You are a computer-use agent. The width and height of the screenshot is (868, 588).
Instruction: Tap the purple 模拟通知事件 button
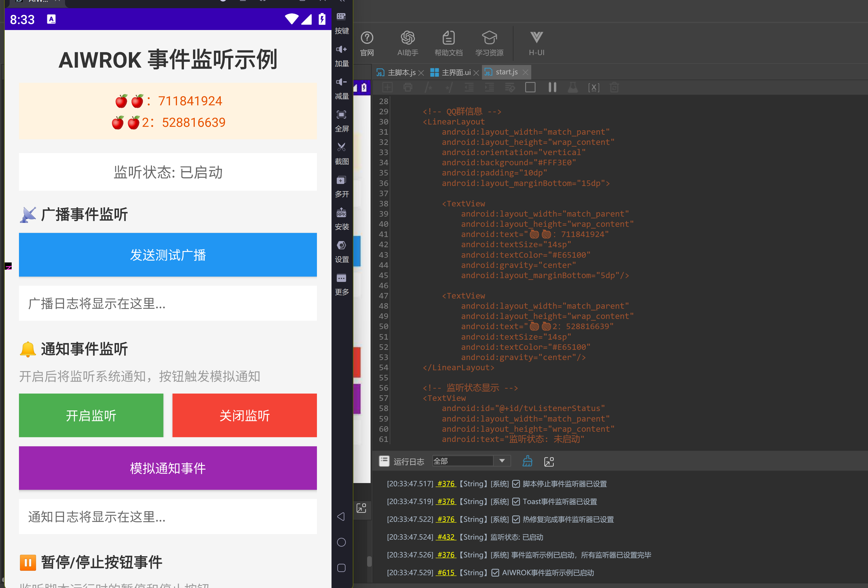[x=168, y=468]
